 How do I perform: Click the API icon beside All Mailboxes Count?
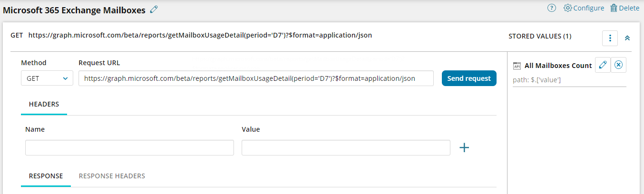(517, 66)
